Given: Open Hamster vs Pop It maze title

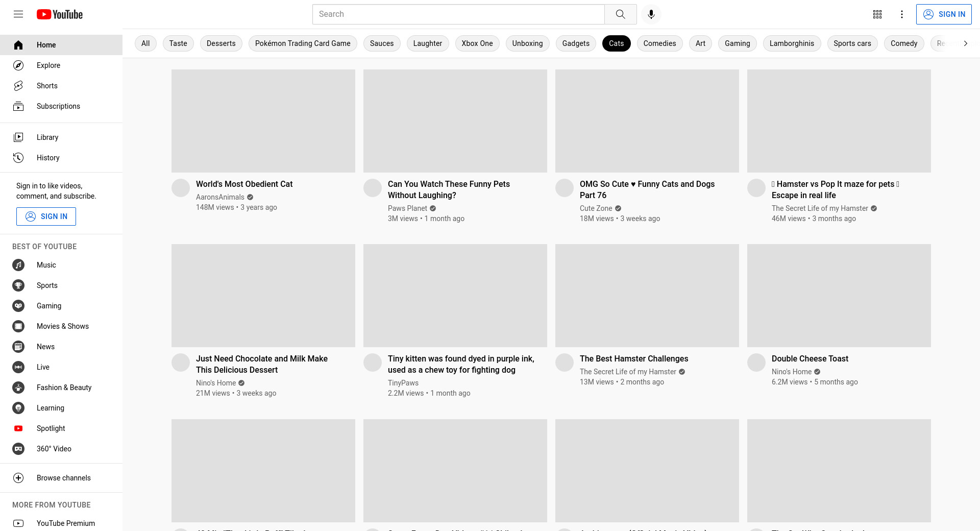Looking at the screenshot, I should pyautogui.click(x=836, y=189).
